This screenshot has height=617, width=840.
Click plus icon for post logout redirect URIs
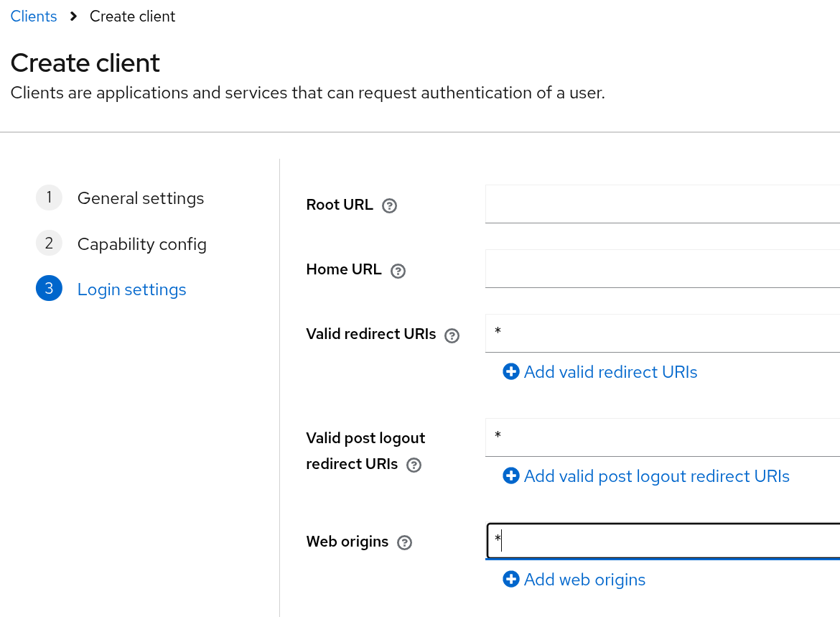click(511, 476)
